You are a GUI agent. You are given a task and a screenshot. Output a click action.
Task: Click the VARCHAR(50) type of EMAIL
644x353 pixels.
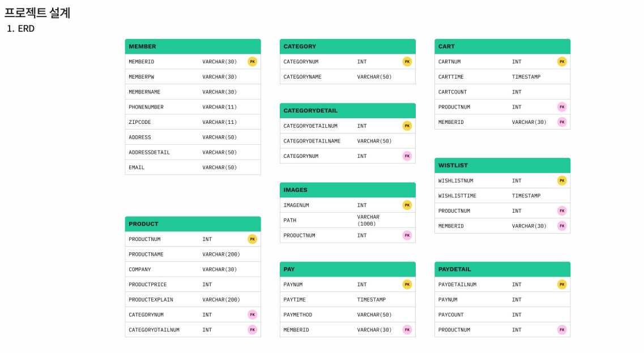tap(219, 167)
